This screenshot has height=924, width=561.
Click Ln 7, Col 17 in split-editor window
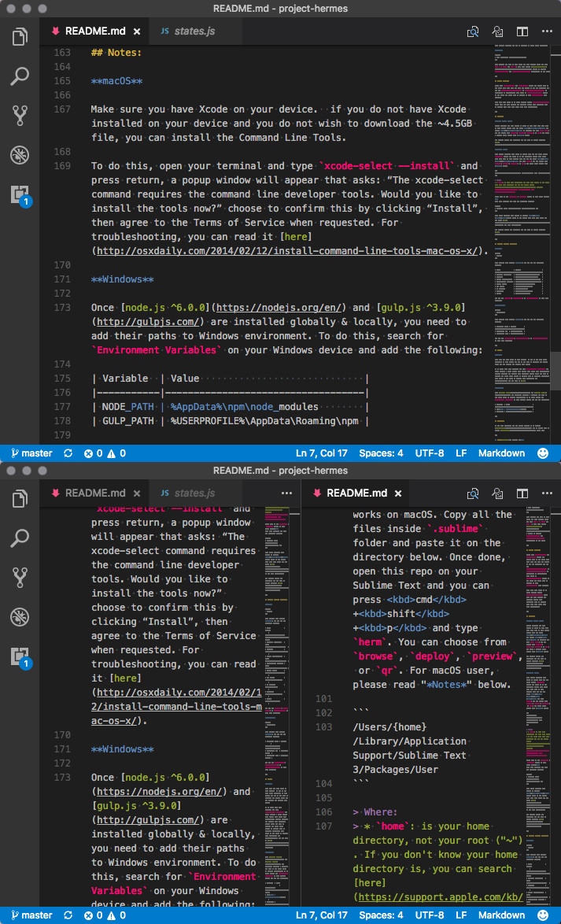(x=321, y=915)
